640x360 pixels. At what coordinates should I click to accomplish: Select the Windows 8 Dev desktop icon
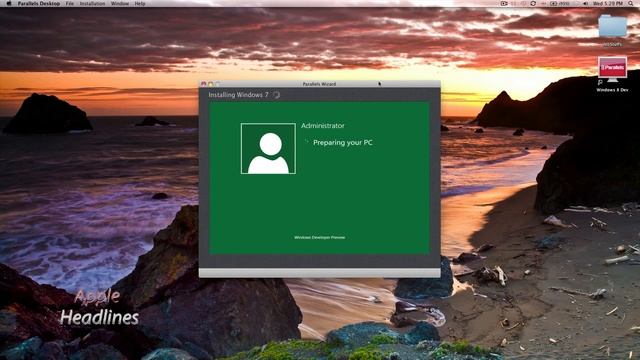(612, 75)
